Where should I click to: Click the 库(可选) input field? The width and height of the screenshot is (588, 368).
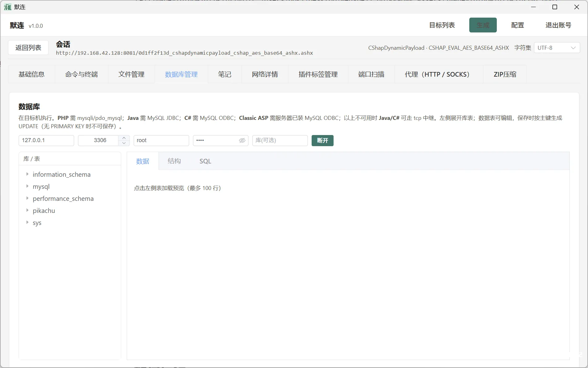click(x=279, y=141)
